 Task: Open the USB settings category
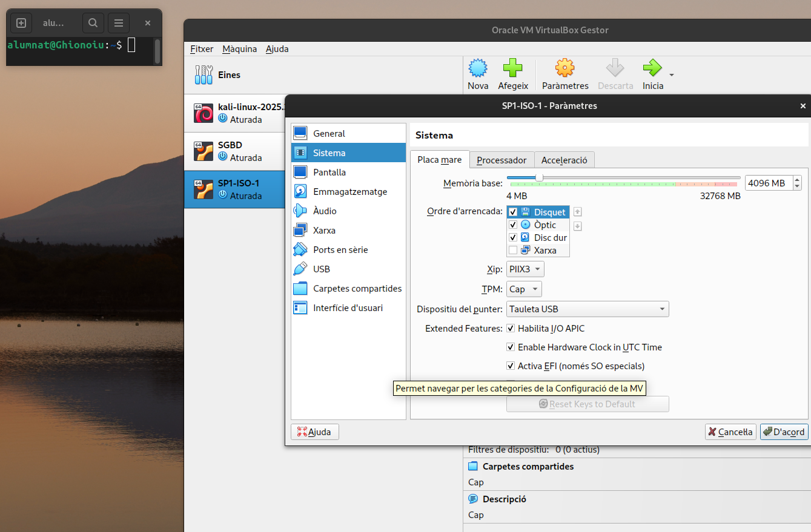pos(322,269)
